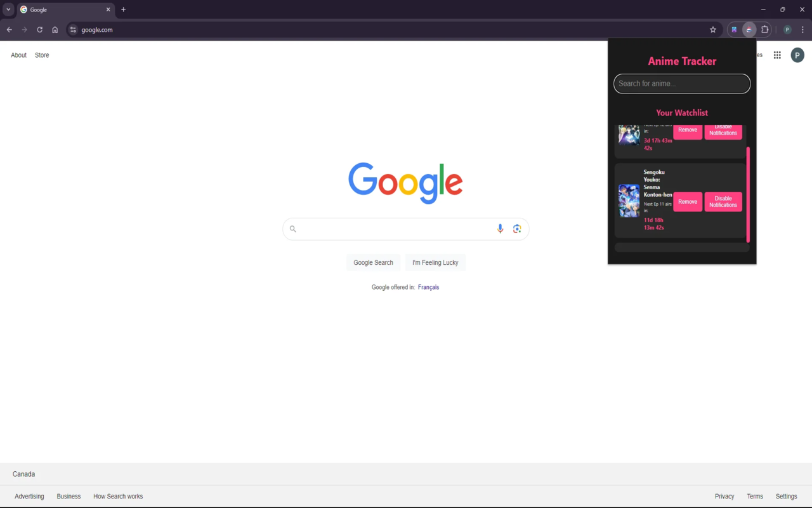
Task: Remove Sengoku Youko from the watchlist
Action: pyautogui.click(x=688, y=202)
